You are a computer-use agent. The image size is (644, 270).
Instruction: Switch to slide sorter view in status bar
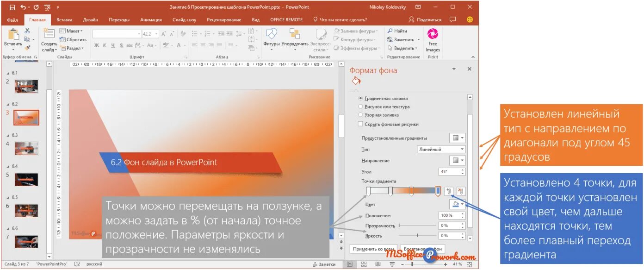(x=364, y=264)
